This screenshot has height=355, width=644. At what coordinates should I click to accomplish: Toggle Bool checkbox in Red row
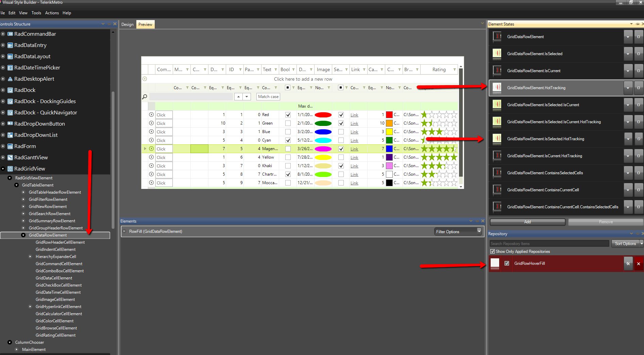pos(288,115)
